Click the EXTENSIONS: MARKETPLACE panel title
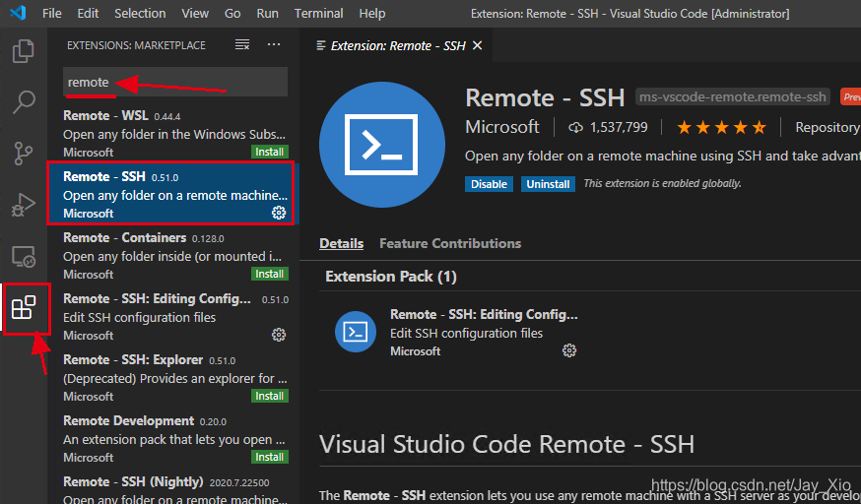Screen dimensions: 861x504 click(x=136, y=45)
